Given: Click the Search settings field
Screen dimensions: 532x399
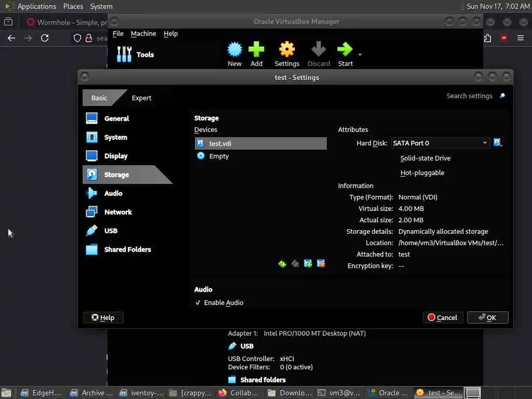Looking at the screenshot, I should 469,96.
